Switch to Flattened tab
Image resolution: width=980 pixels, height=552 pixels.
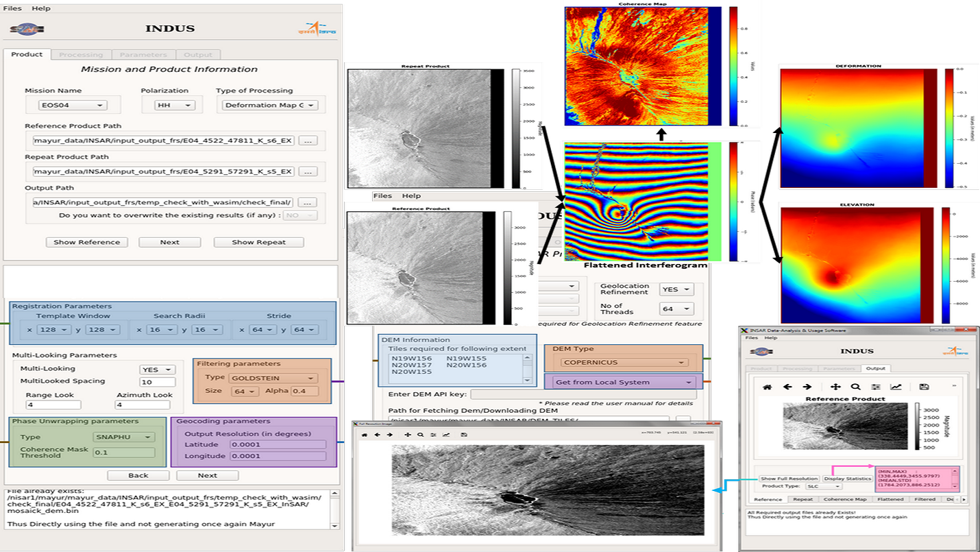pos(890,499)
